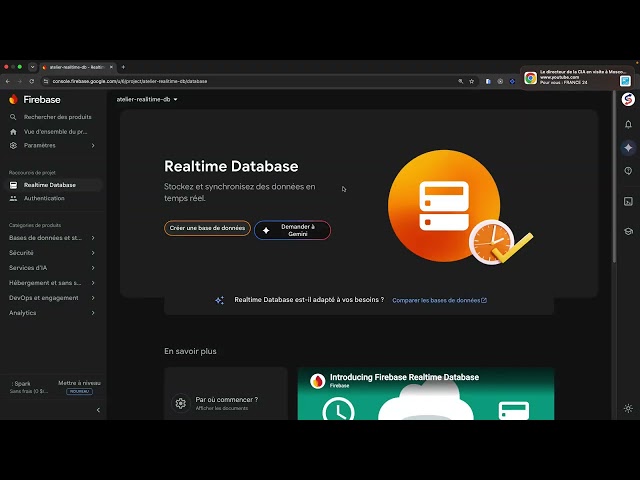Screen dimensions: 640x480
Task: Click Rechercher des produits search field
Action: point(53,117)
